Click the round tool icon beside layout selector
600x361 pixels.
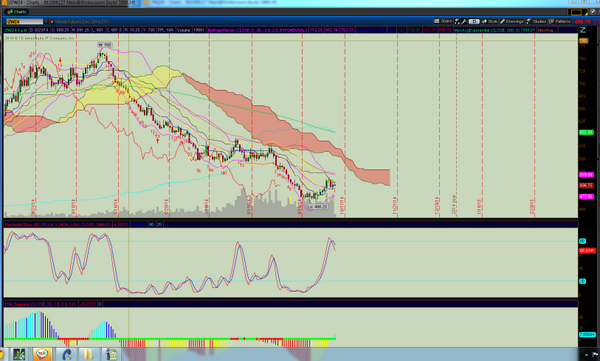(593, 12)
